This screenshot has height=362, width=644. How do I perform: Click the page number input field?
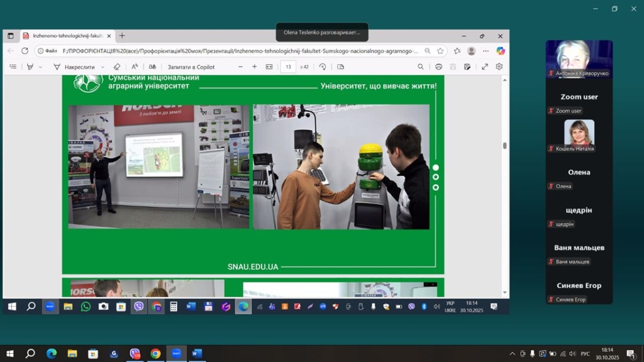click(x=288, y=67)
